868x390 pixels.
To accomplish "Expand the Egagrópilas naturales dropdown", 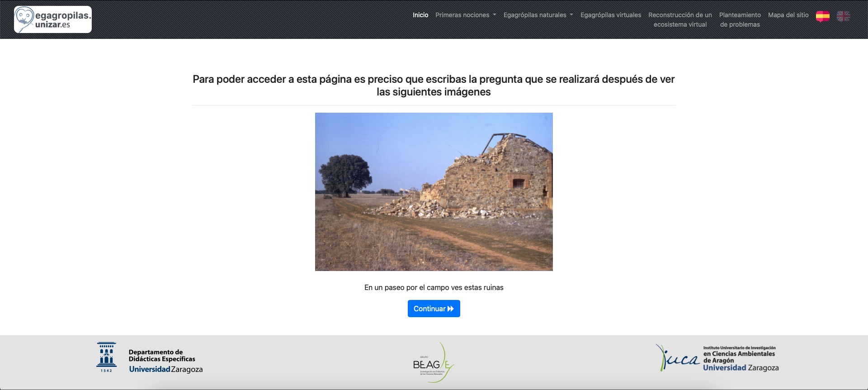I will 538,15.
